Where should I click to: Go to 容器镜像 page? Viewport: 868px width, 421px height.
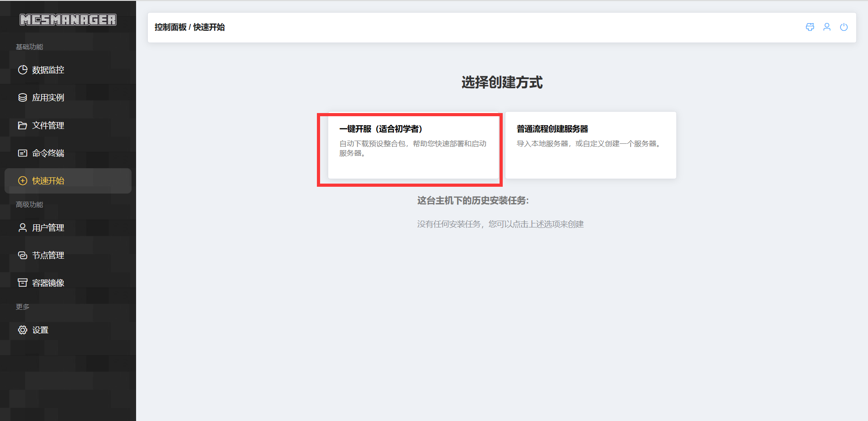click(68, 283)
